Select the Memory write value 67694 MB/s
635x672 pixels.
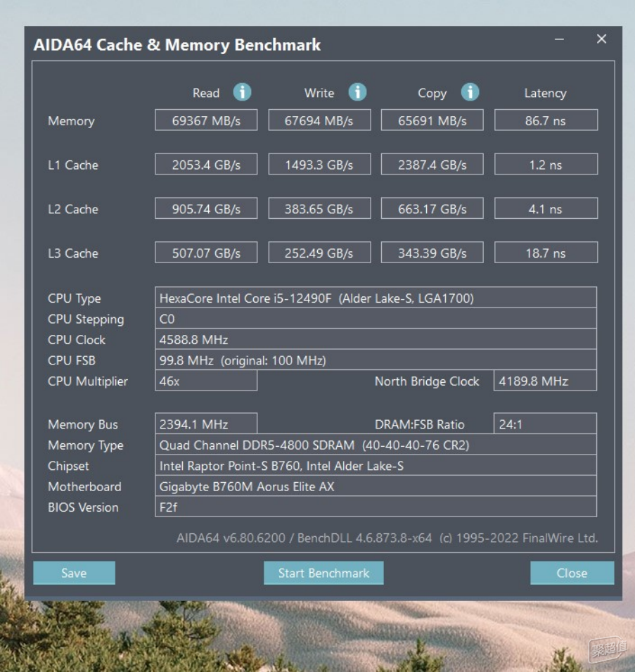click(x=319, y=120)
